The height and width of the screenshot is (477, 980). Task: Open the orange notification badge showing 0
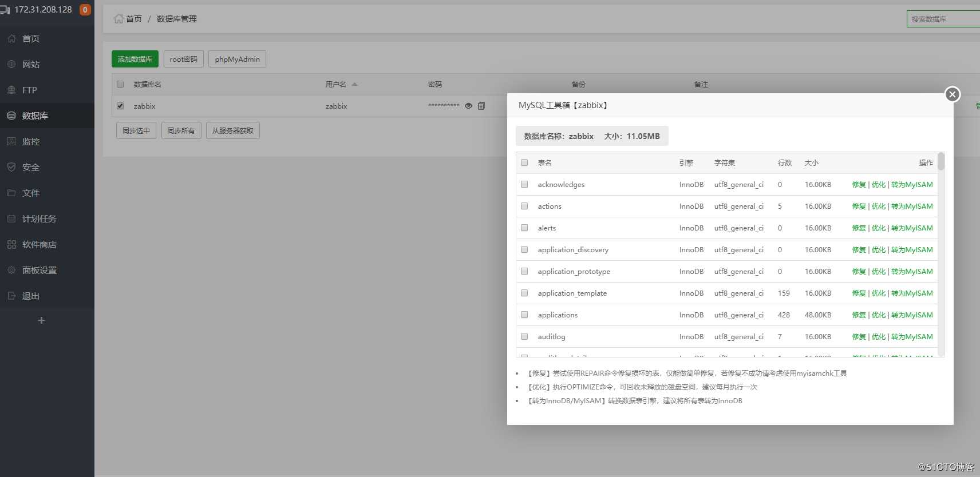pyautogui.click(x=85, y=10)
